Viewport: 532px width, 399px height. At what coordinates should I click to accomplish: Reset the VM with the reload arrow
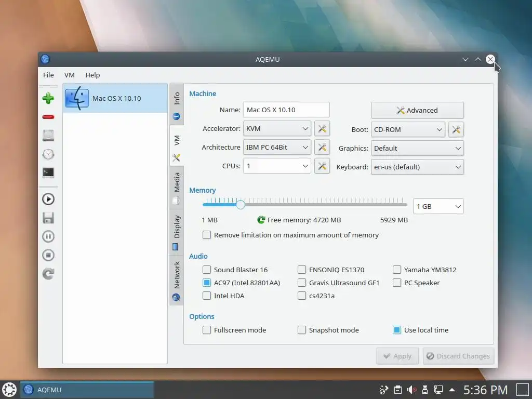pyautogui.click(x=48, y=274)
